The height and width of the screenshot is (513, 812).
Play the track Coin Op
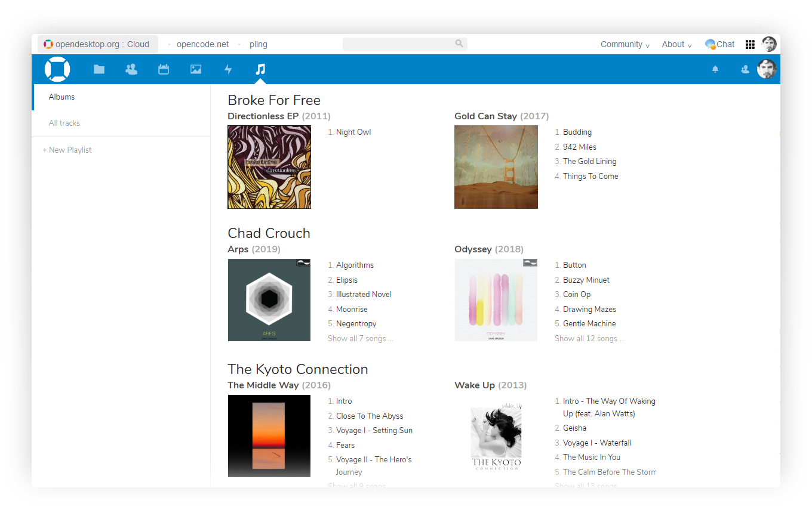[577, 295]
